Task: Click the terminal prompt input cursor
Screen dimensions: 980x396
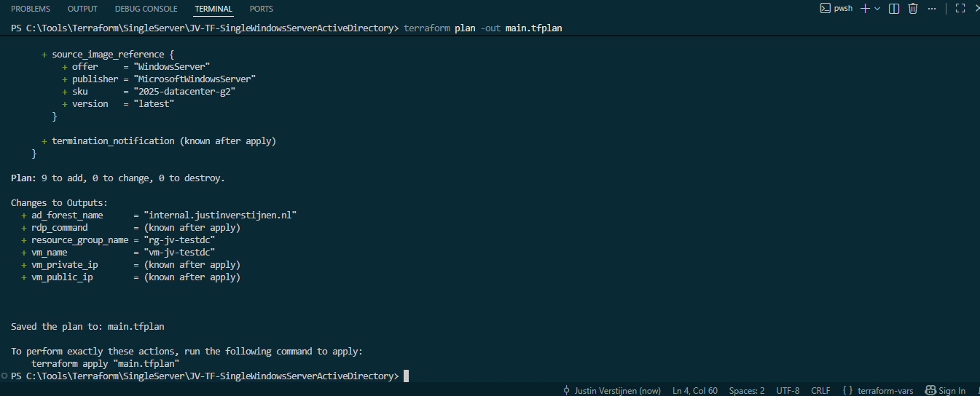Action: (x=406, y=376)
